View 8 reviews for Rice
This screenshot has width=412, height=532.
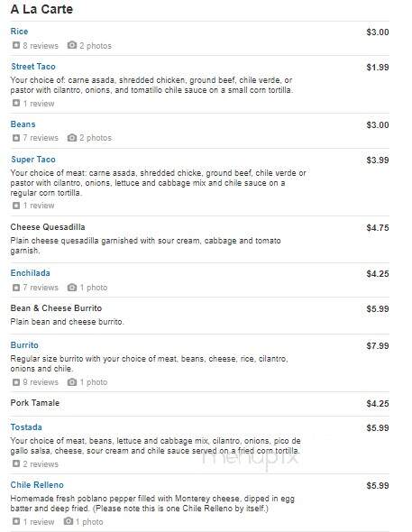pyautogui.click(x=41, y=45)
